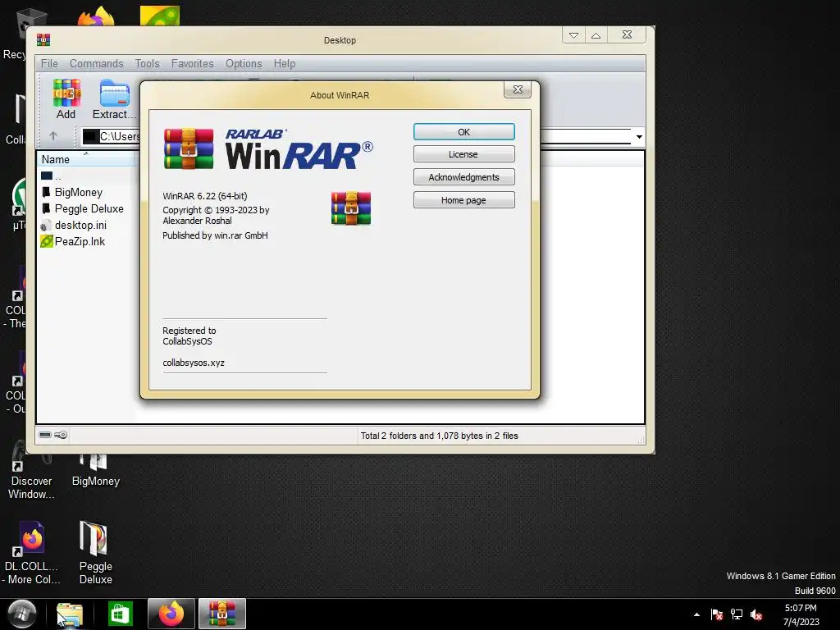Click the 'collabsysos.xyz' text in About dialog
840x630 pixels.
click(194, 363)
